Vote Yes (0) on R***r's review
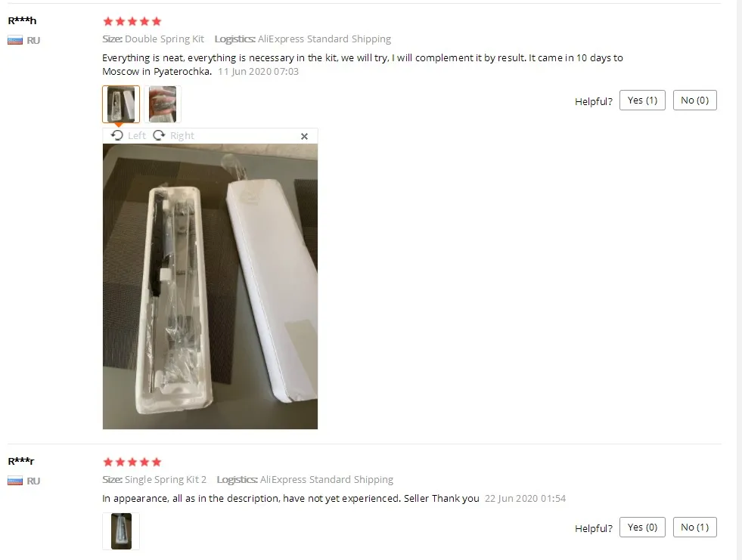The width and height of the screenshot is (742, 560). point(642,527)
